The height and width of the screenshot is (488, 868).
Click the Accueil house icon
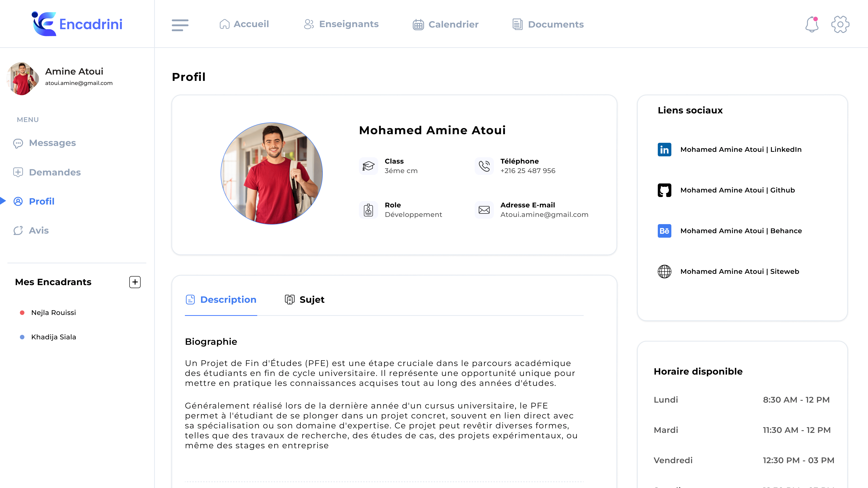[x=224, y=24]
